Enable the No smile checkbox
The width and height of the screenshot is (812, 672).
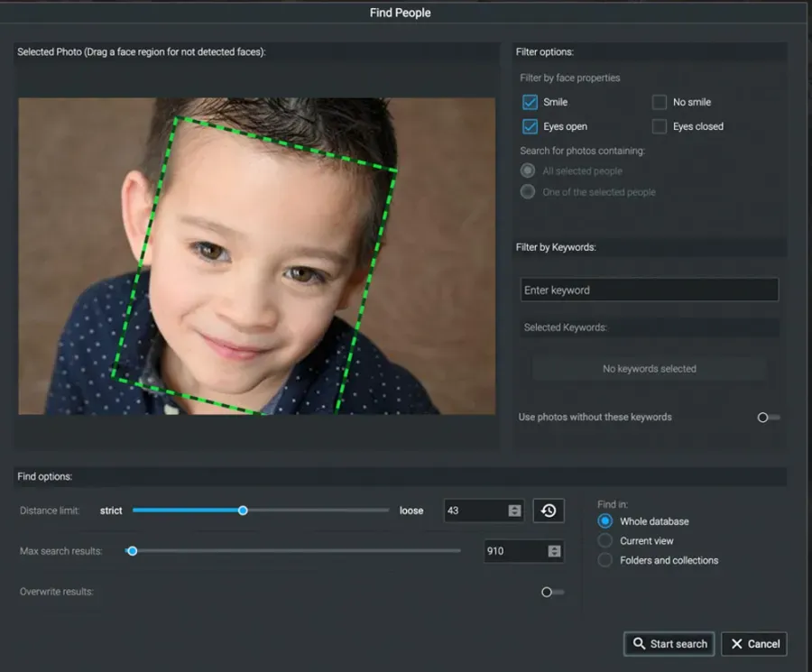coord(660,102)
